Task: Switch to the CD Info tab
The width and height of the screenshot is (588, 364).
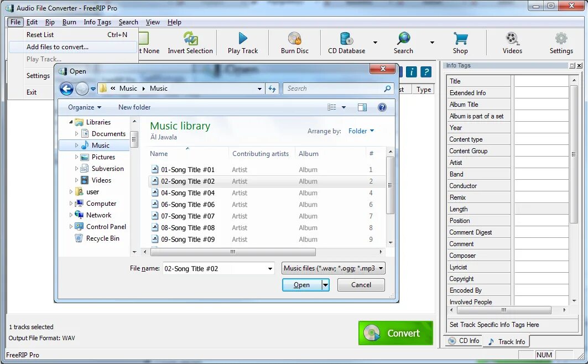Action: [464, 341]
